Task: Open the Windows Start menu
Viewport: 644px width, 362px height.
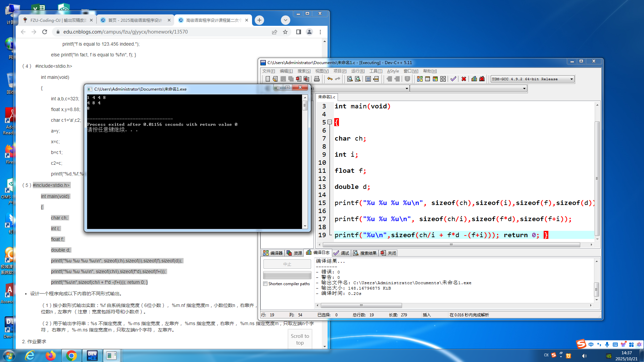Action: click(x=9, y=355)
